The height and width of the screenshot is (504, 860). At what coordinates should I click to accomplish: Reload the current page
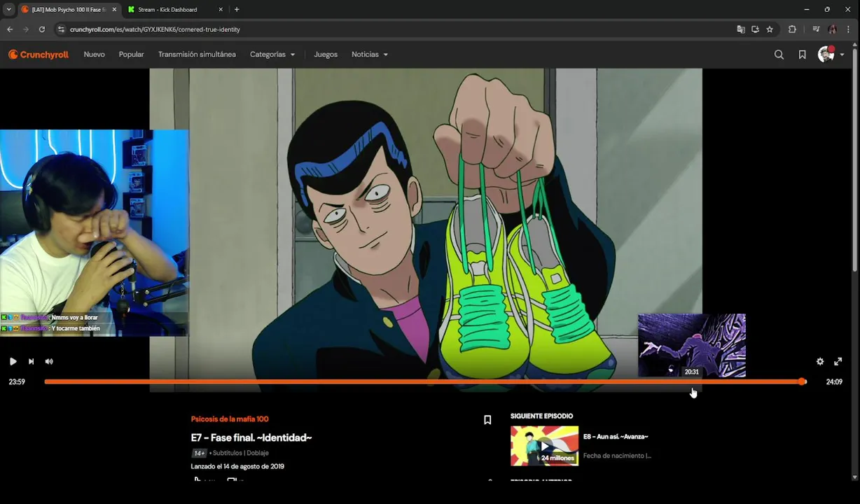click(x=42, y=29)
